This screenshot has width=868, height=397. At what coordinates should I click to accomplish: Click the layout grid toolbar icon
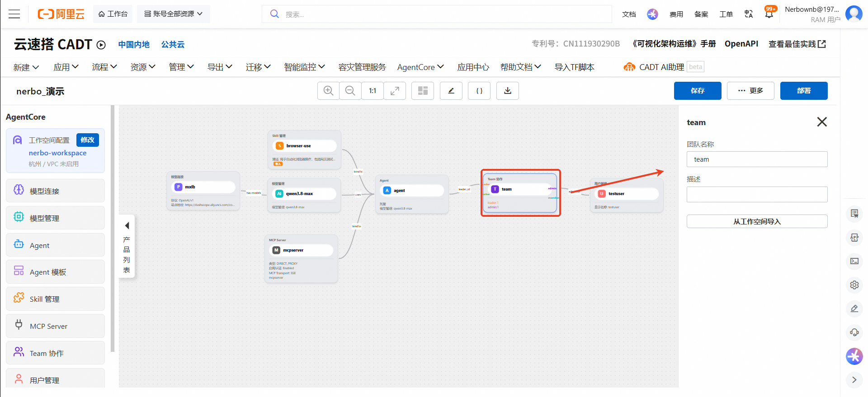coord(423,91)
